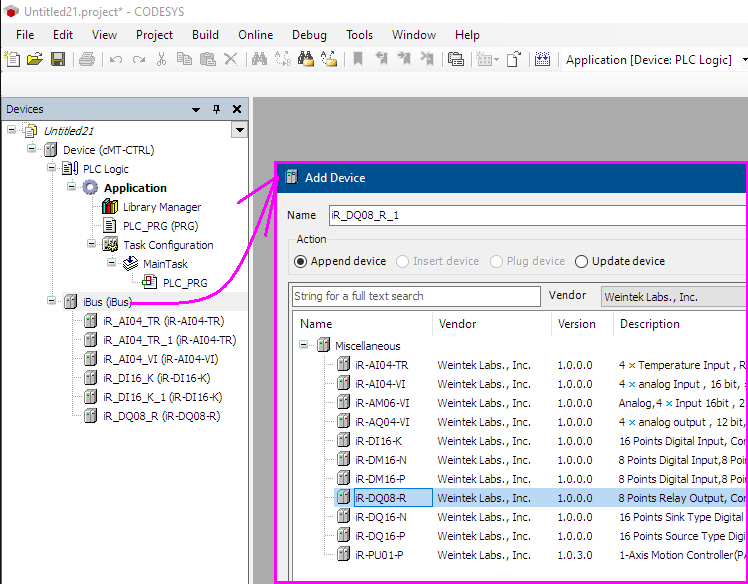Image resolution: width=748 pixels, height=584 pixels.
Task: Click the Clear bookmarks icon
Action: tap(427, 59)
